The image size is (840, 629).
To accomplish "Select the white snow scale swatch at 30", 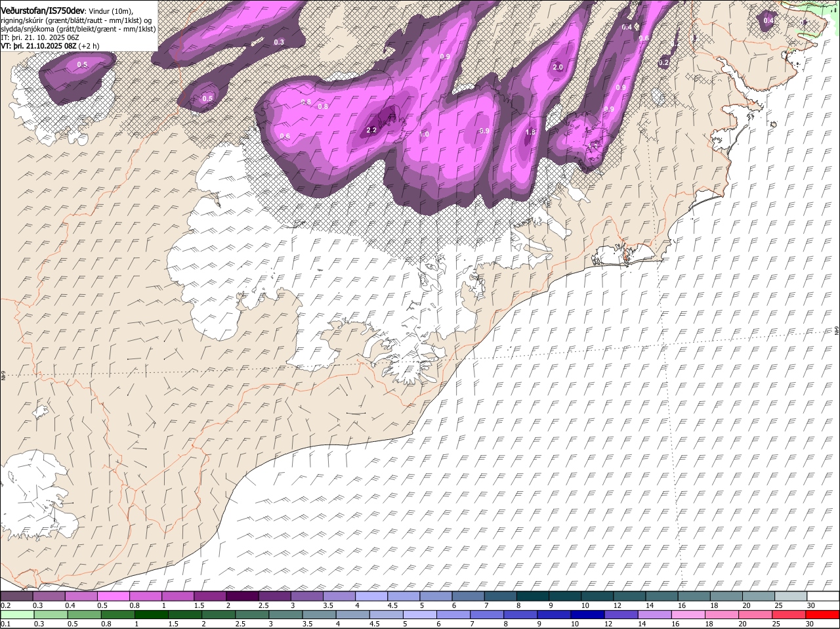I will click(823, 596).
